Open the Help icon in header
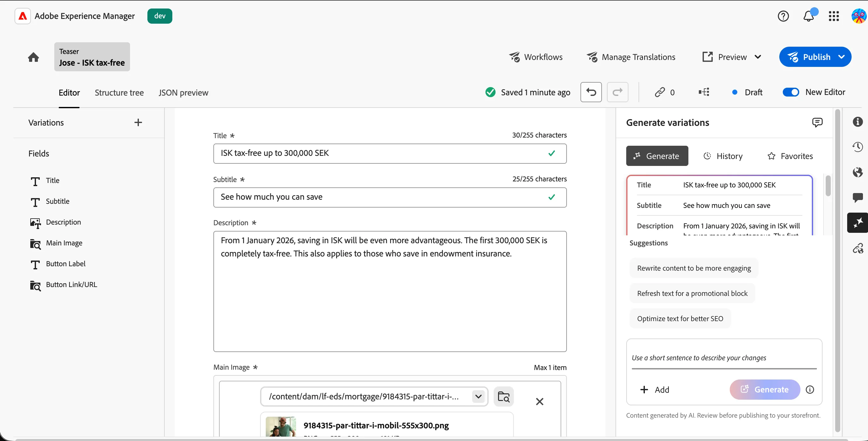 pyautogui.click(x=783, y=16)
